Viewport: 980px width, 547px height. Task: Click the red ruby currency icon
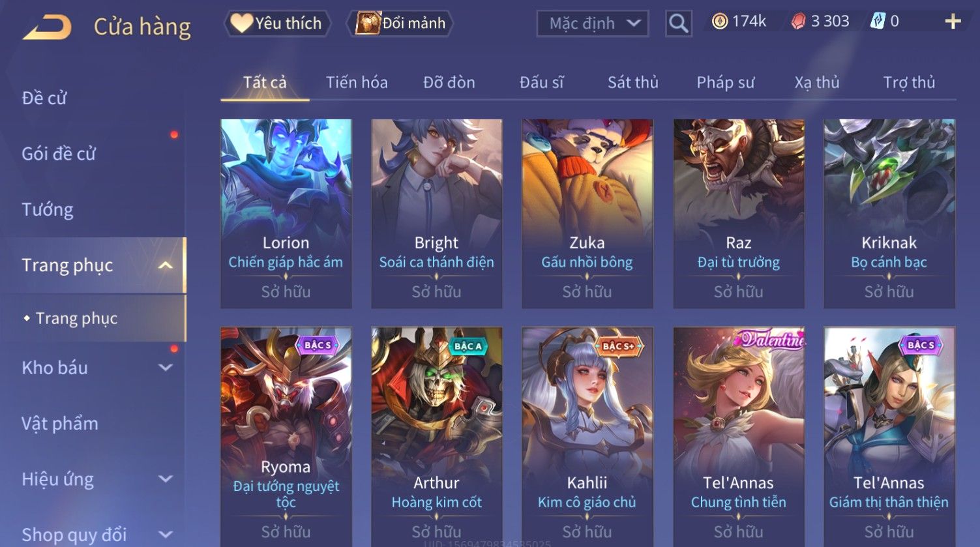798,22
